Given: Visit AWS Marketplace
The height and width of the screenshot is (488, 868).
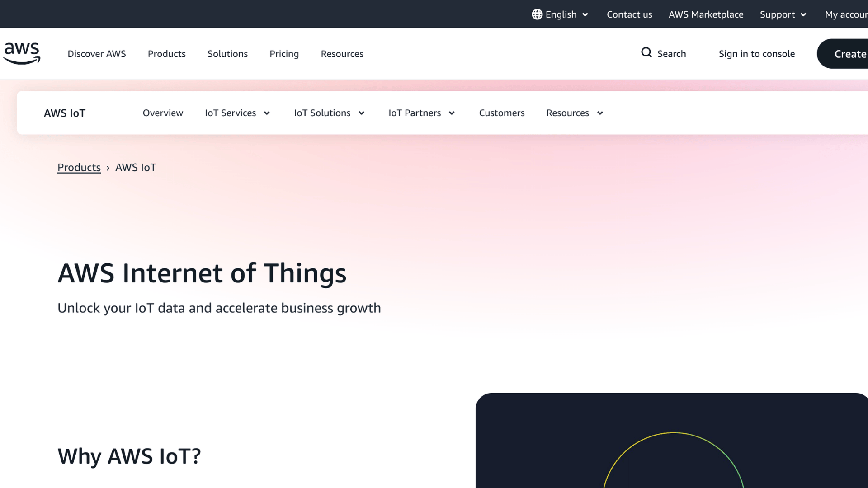Looking at the screenshot, I should [x=706, y=14].
